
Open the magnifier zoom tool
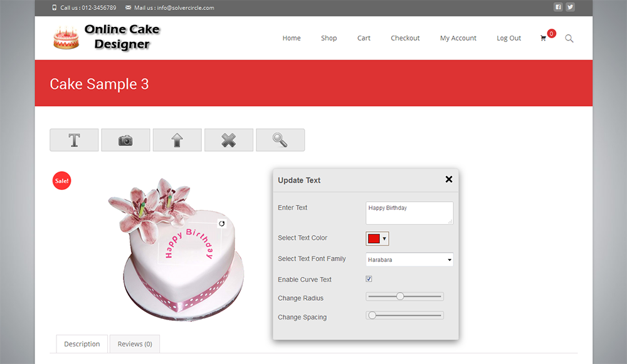tap(280, 140)
